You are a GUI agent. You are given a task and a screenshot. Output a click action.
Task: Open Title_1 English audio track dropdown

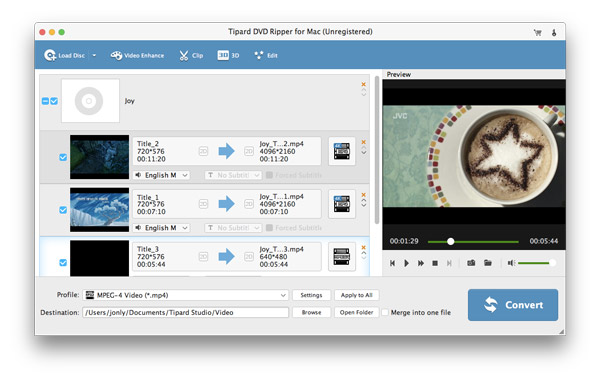161,228
